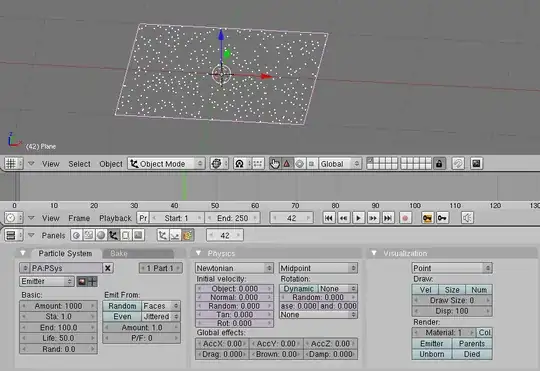Toggle the Random emit button
This screenshot has height=371, width=540.
coord(122,306)
